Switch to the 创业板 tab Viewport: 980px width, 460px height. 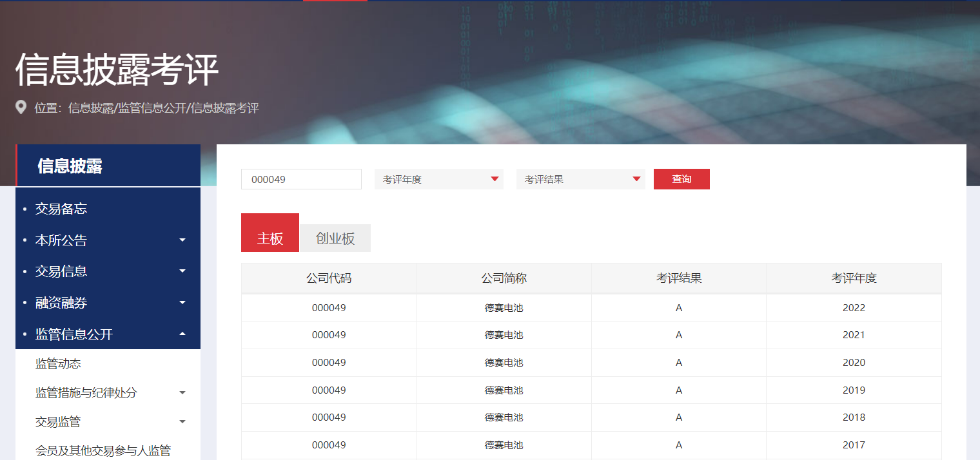click(335, 238)
